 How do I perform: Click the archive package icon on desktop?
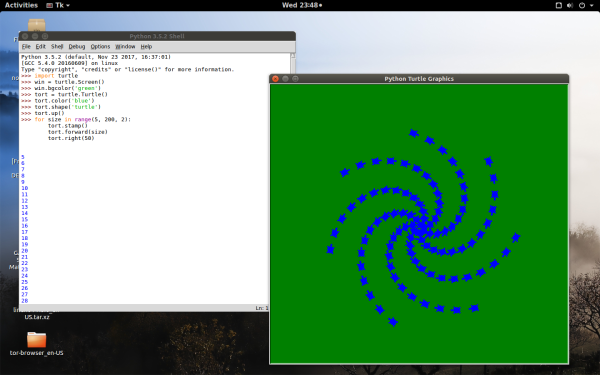(x=37, y=25)
